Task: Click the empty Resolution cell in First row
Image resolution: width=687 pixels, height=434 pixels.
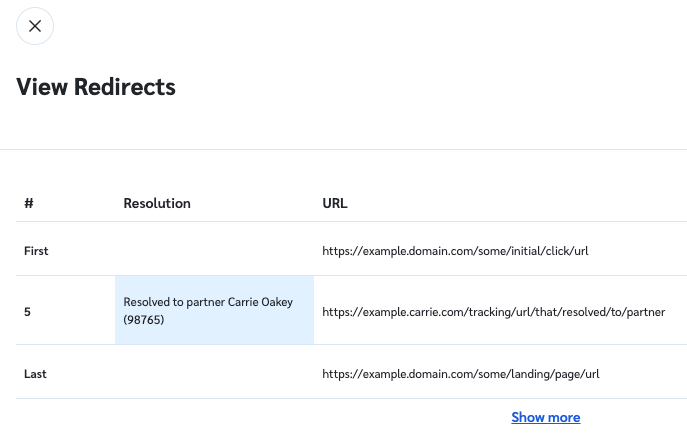Action: [x=214, y=250]
